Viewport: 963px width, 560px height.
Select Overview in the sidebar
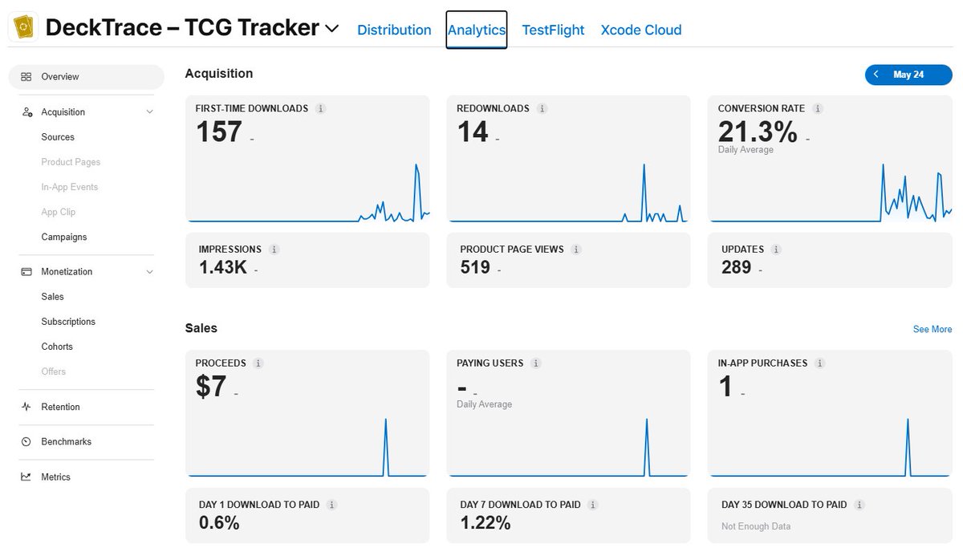[86, 77]
